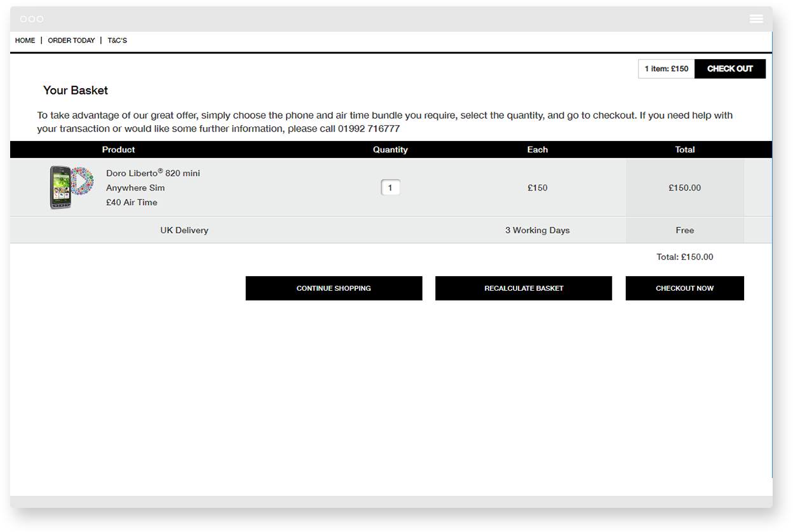Click the '1 item: £150' basket summary
The width and height of the screenshot is (793, 532).
coord(666,69)
